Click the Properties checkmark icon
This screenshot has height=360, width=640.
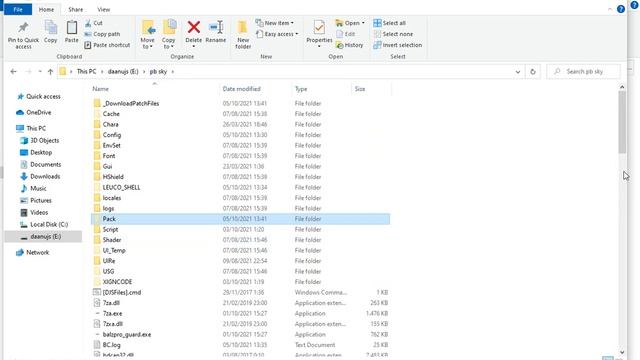pos(319,27)
